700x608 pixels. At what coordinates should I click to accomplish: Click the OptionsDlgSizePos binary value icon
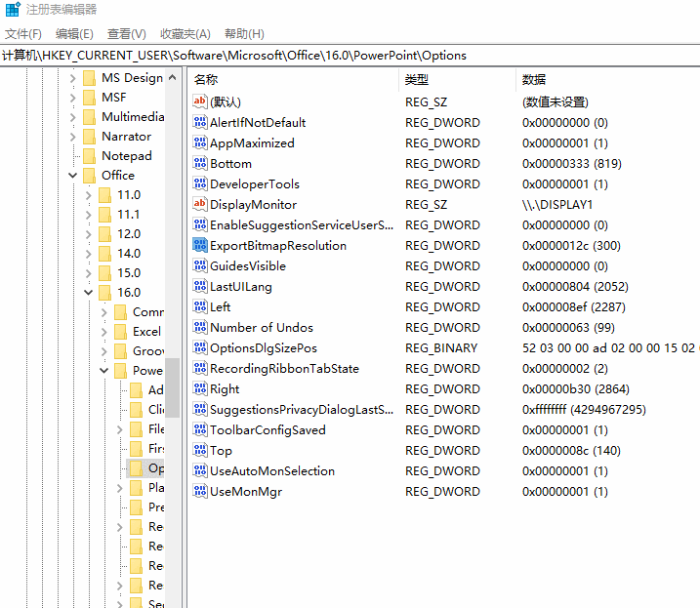click(x=200, y=347)
